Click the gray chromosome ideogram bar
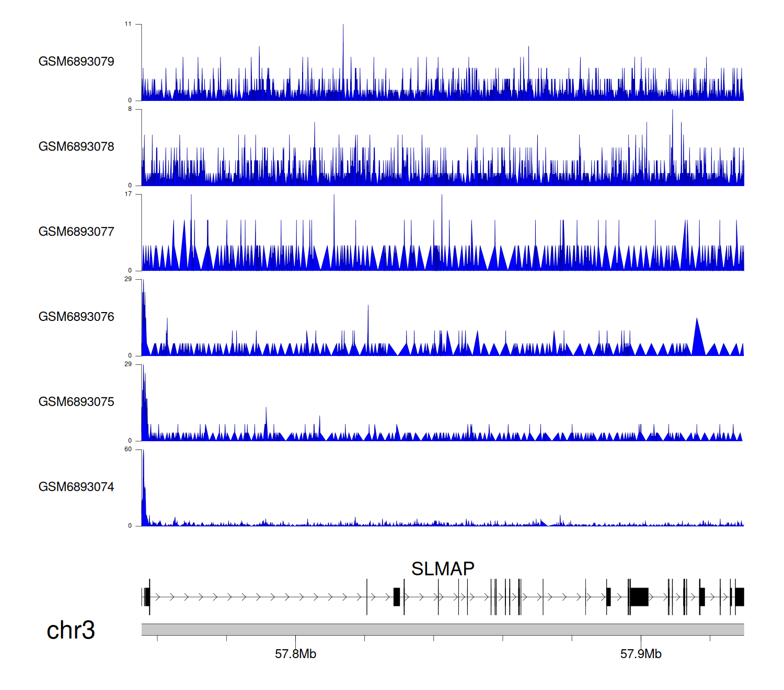 coord(442,629)
